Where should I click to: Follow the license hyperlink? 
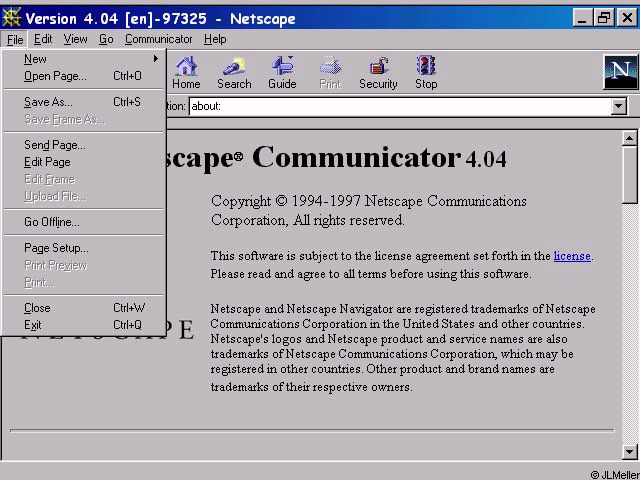(572, 256)
